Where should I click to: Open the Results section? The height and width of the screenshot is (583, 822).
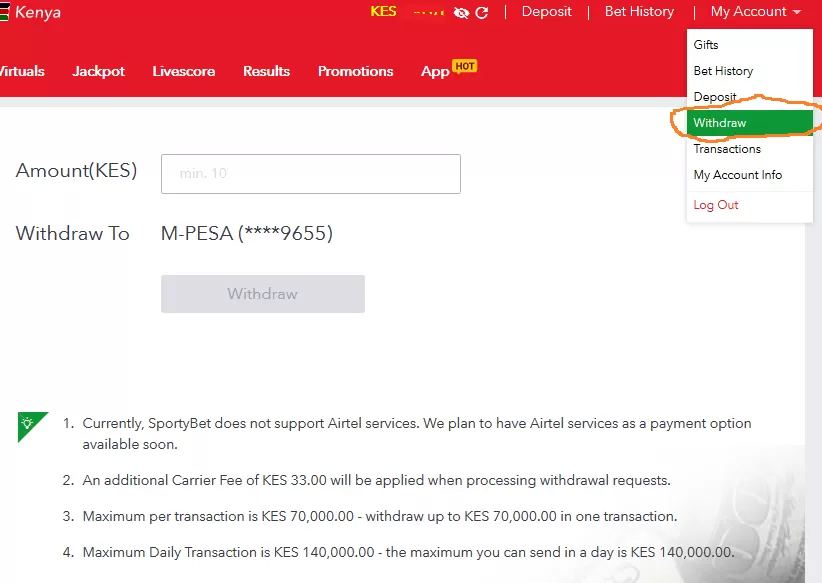(x=266, y=71)
